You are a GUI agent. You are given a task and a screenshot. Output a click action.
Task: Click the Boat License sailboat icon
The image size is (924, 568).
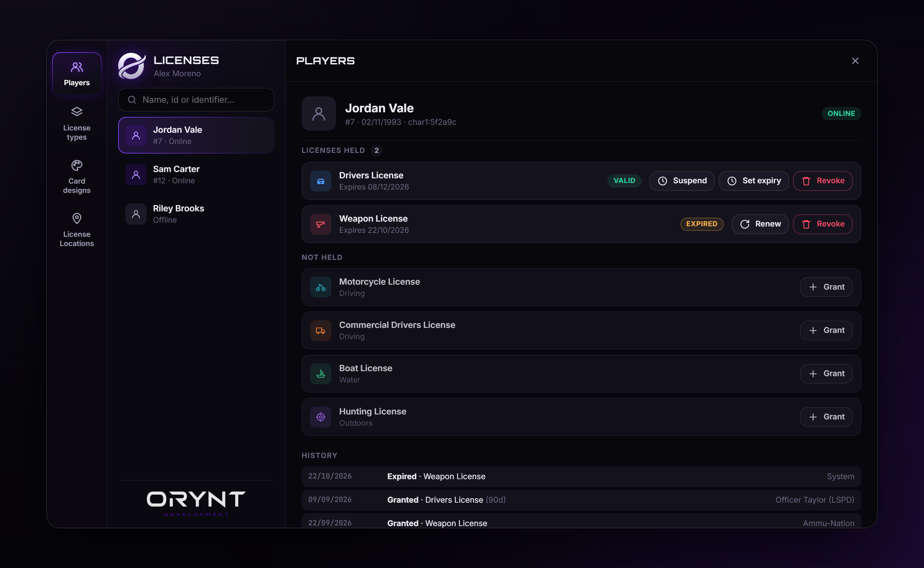point(320,374)
